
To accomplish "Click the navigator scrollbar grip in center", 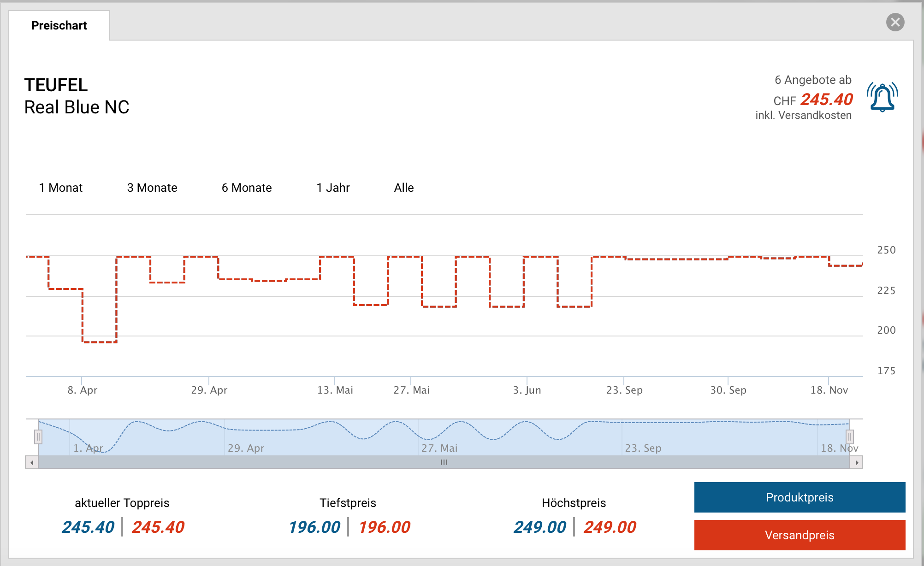I will click(444, 462).
